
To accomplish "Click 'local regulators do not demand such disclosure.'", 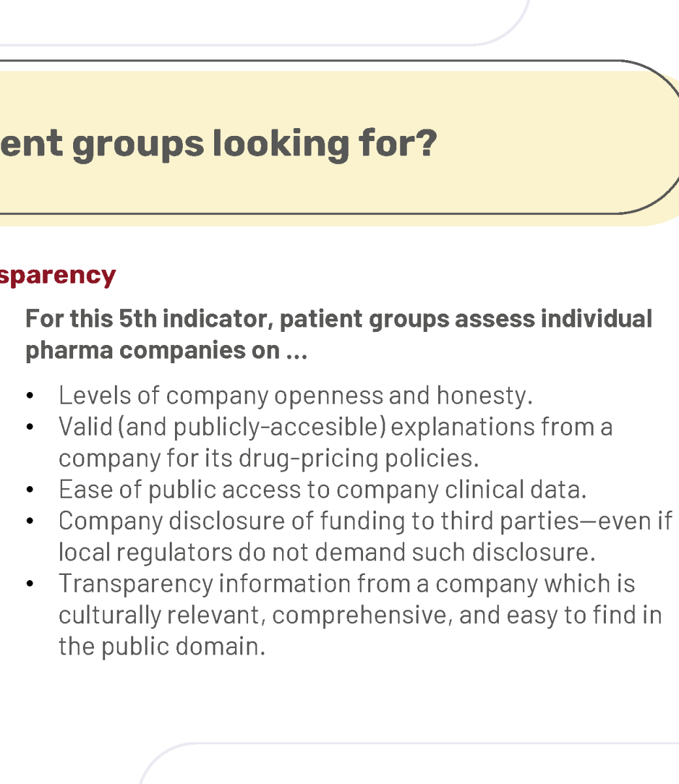I will pos(327,552).
